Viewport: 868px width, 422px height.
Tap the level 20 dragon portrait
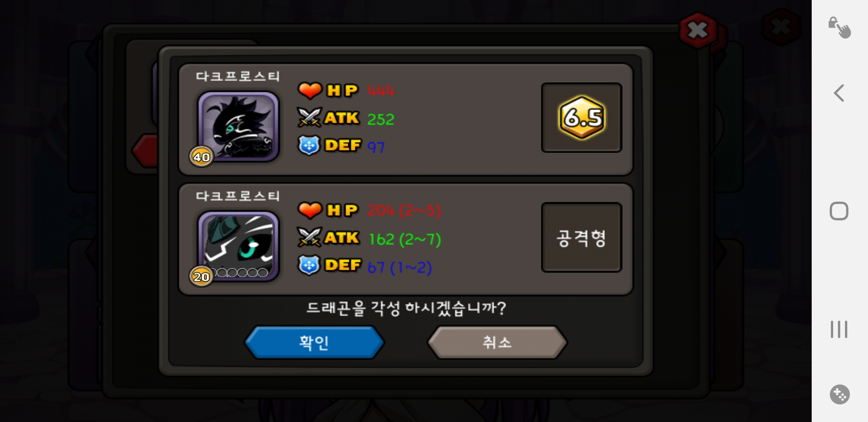[238, 246]
